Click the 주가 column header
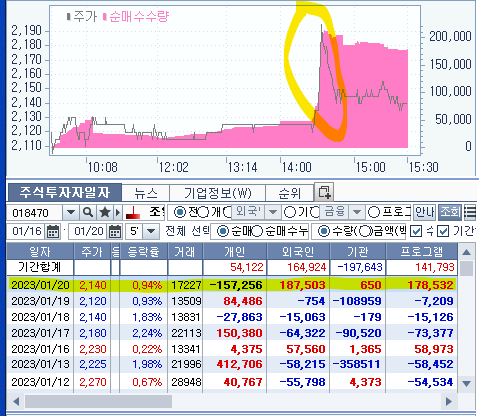 92,252
